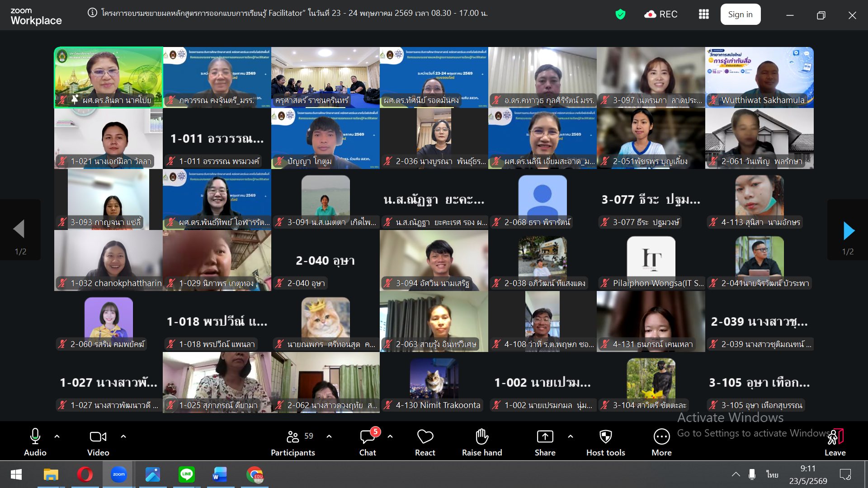Screen dimensions: 868x488
Task: Open Chrome from the taskbar
Action: pos(255,474)
